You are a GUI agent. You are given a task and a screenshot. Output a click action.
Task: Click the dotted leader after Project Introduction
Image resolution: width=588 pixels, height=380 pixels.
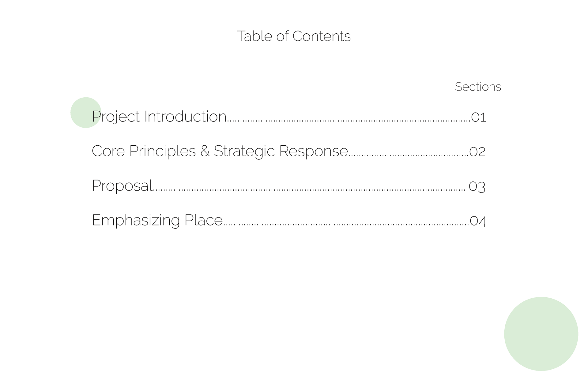(x=349, y=121)
